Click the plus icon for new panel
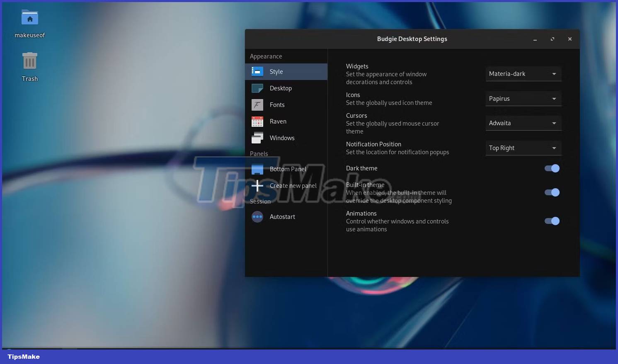618x364 pixels. pos(257,186)
